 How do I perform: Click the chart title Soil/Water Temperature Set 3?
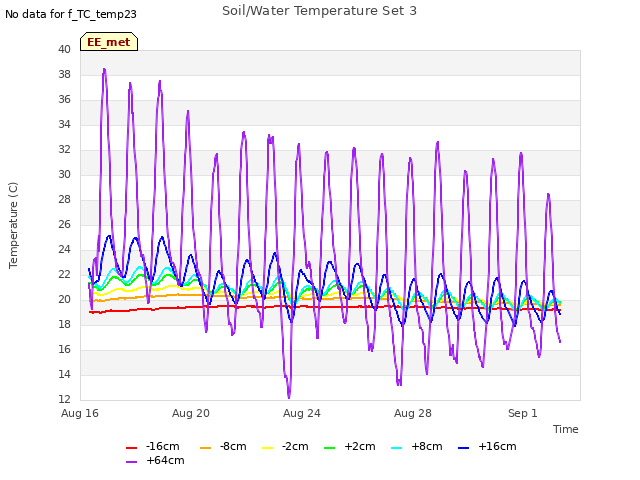pyautogui.click(x=319, y=11)
